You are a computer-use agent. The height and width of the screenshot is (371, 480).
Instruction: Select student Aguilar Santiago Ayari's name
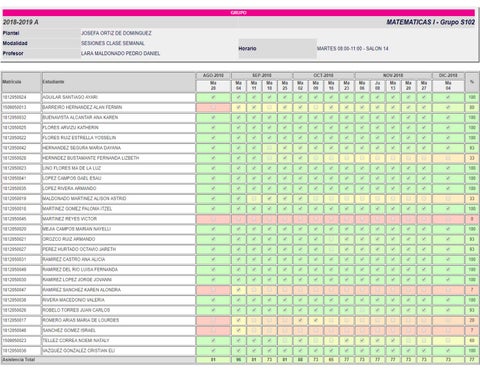[x=70, y=97]
